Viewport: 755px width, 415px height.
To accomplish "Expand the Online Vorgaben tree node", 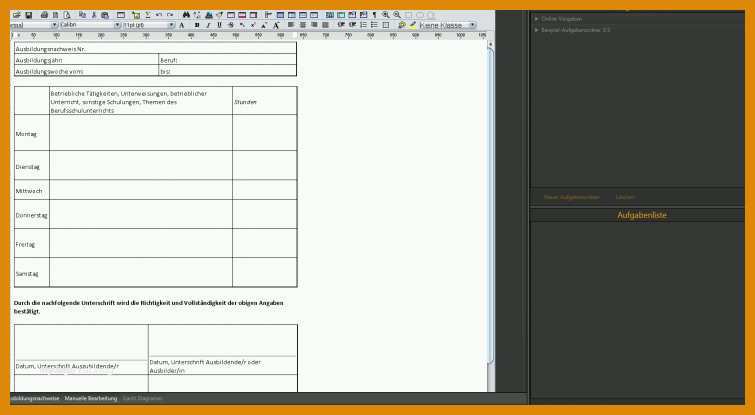I will coord(536,19).
